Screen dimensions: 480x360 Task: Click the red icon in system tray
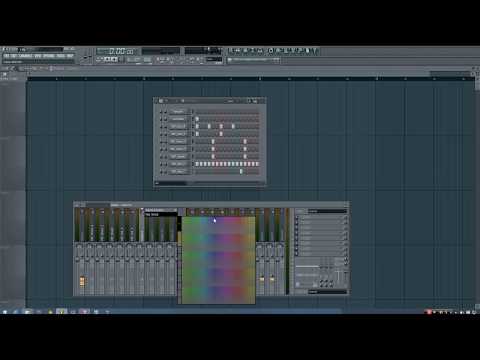[429, 312]
